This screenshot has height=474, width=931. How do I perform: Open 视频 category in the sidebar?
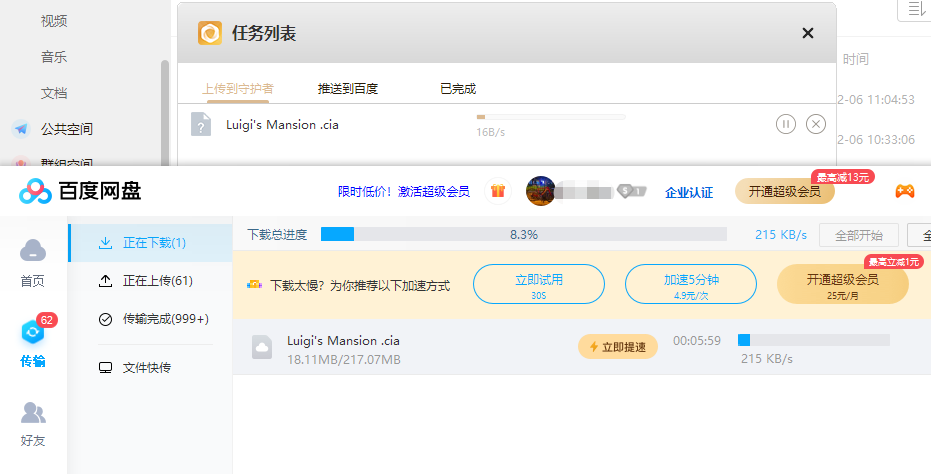coord(54,21)
